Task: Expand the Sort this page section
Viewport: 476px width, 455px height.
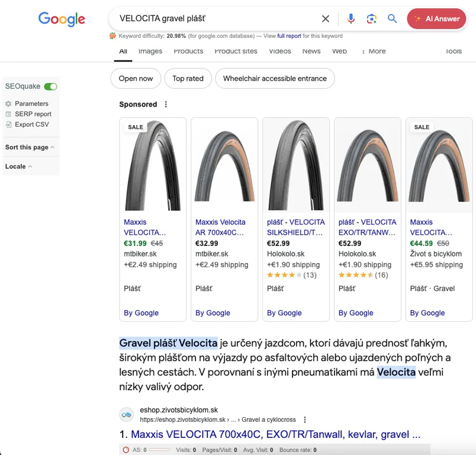Action: click(x=30, y=147)
